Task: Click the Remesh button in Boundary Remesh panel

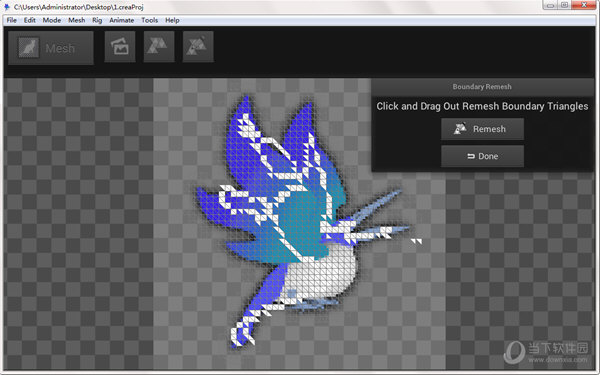Action: pos(482,129)
